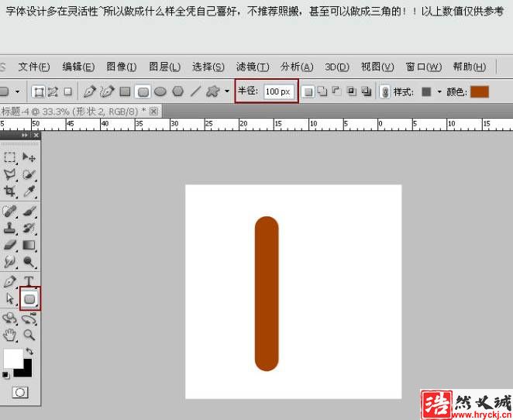
Task: Collapse the toolbox with double-arrow button
Action: tap(25, 135)
